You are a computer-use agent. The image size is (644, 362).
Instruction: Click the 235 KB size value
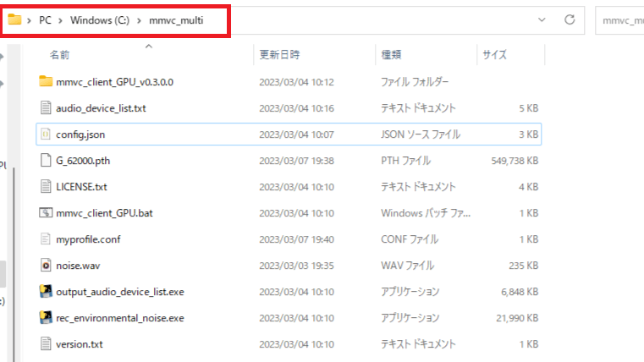coord(524,266)
